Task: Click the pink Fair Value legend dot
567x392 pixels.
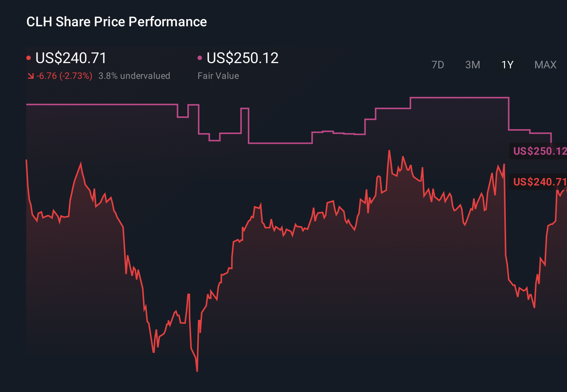Action: 200,57
